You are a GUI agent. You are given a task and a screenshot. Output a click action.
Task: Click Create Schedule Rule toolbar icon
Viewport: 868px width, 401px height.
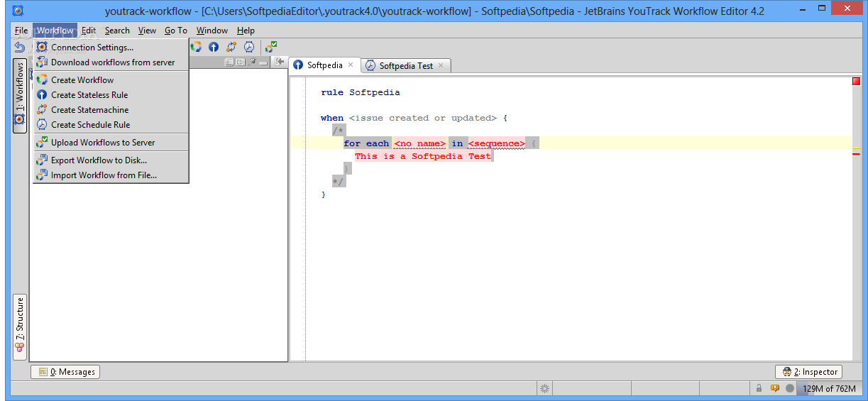(x=249, y=48)
